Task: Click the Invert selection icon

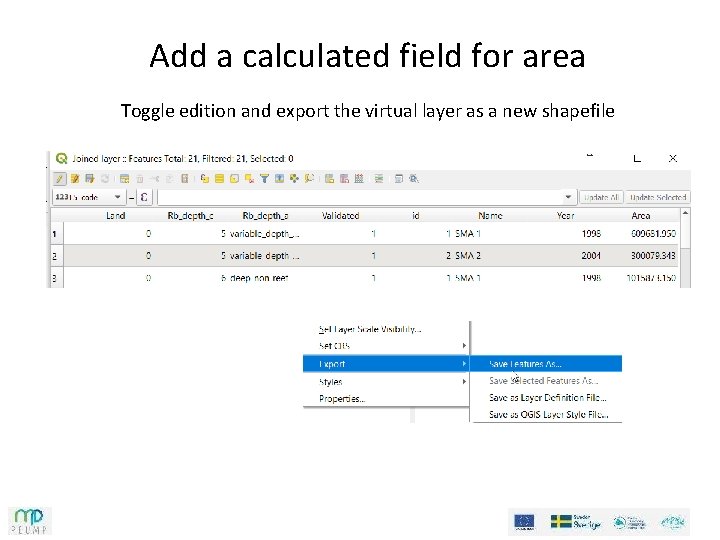Action: [234, 179]
